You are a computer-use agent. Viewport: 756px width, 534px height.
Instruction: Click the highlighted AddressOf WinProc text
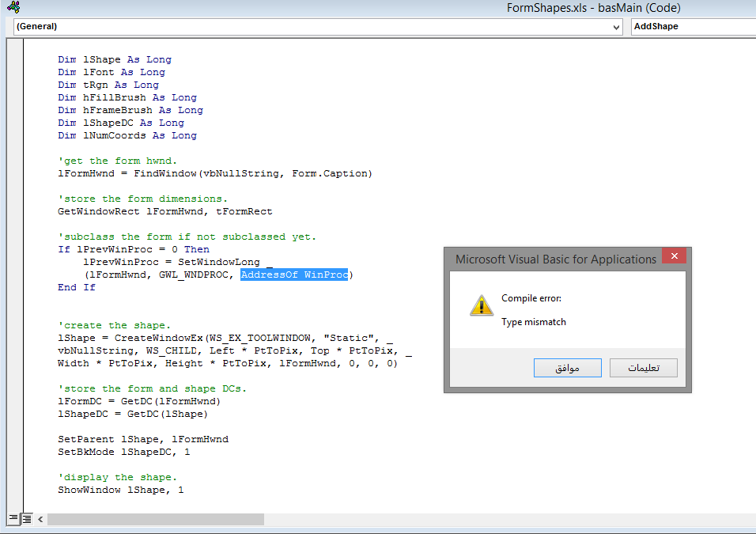294,275
